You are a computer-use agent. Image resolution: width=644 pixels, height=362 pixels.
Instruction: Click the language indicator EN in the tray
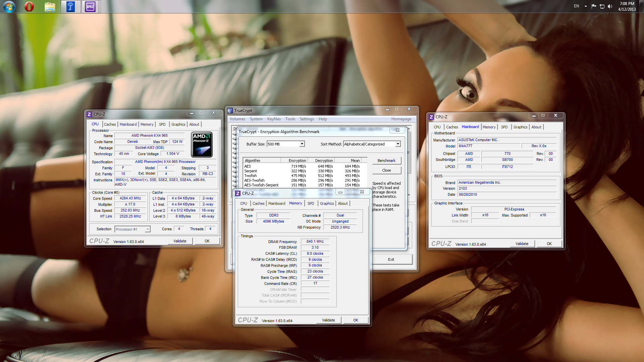pos(576,6)
